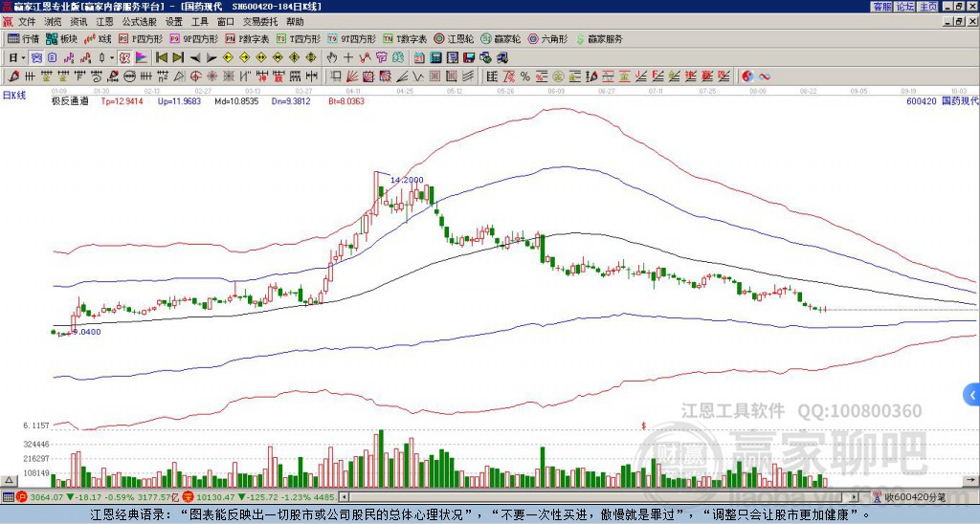The height and width of the screenshot is (524, 980).
Task: Open the 交易委托 menu
Action: tap(260, 22)
